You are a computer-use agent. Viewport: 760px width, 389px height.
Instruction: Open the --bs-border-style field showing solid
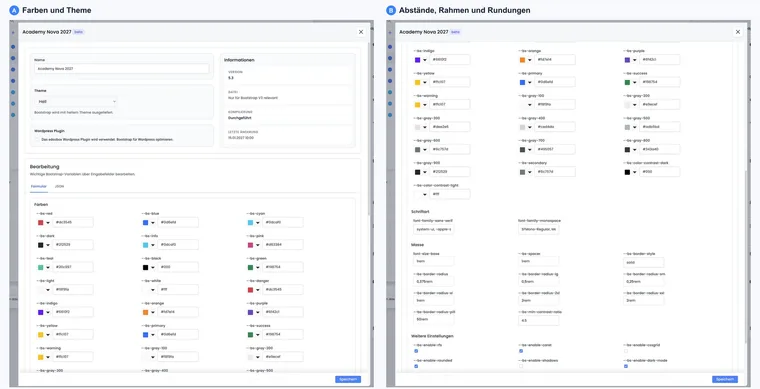click(x=644, y=262)
